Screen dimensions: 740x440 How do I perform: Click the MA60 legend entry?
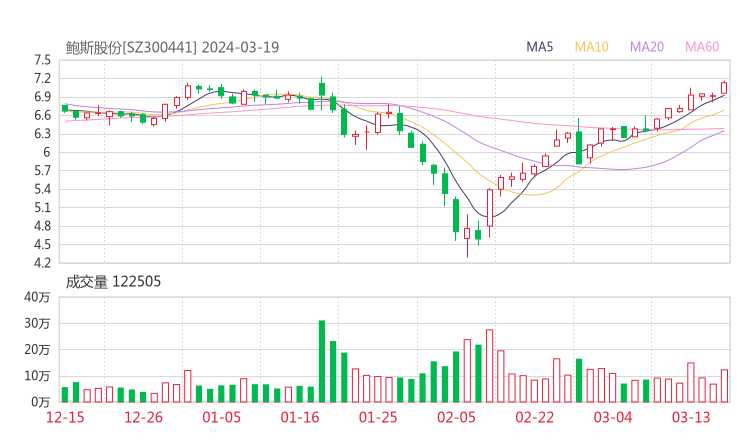(702, 47)
